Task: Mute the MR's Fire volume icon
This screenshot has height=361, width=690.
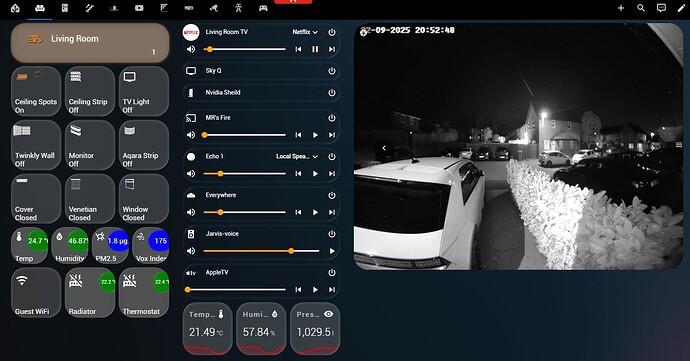Action: [191, 135]
